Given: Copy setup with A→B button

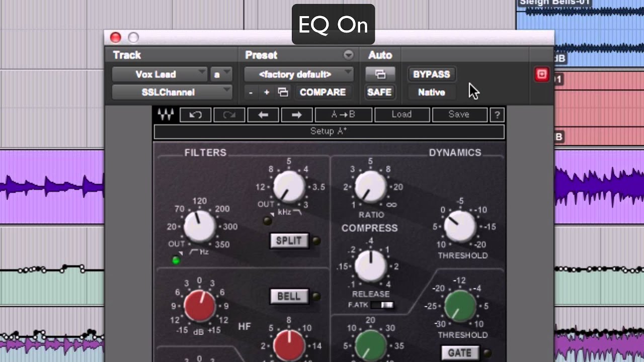Looking at the screenshot, I should (344, 115).
